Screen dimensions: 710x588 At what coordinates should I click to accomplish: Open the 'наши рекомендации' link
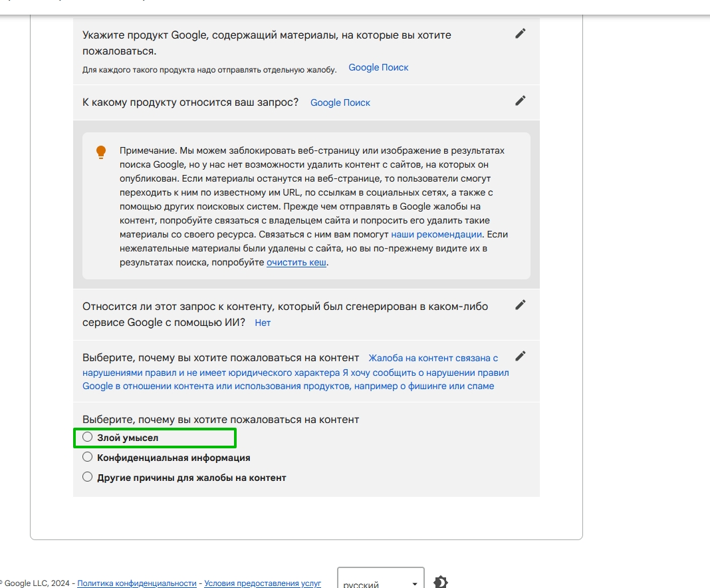coord(436,234)
